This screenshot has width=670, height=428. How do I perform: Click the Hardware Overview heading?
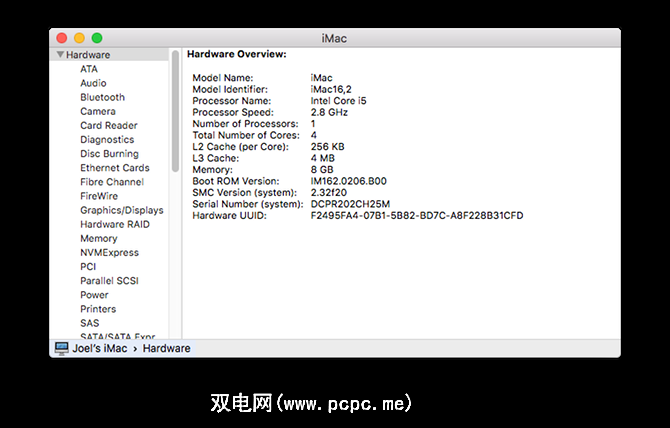[x=237, y=54]
